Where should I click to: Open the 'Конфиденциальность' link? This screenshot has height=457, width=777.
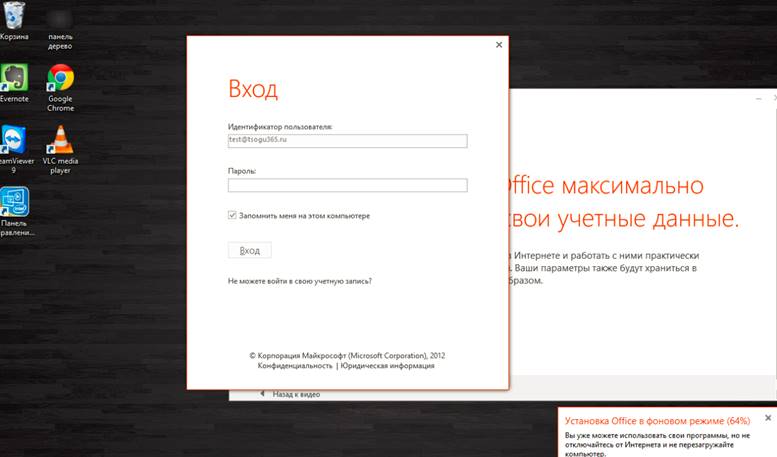tap(295, 366)
